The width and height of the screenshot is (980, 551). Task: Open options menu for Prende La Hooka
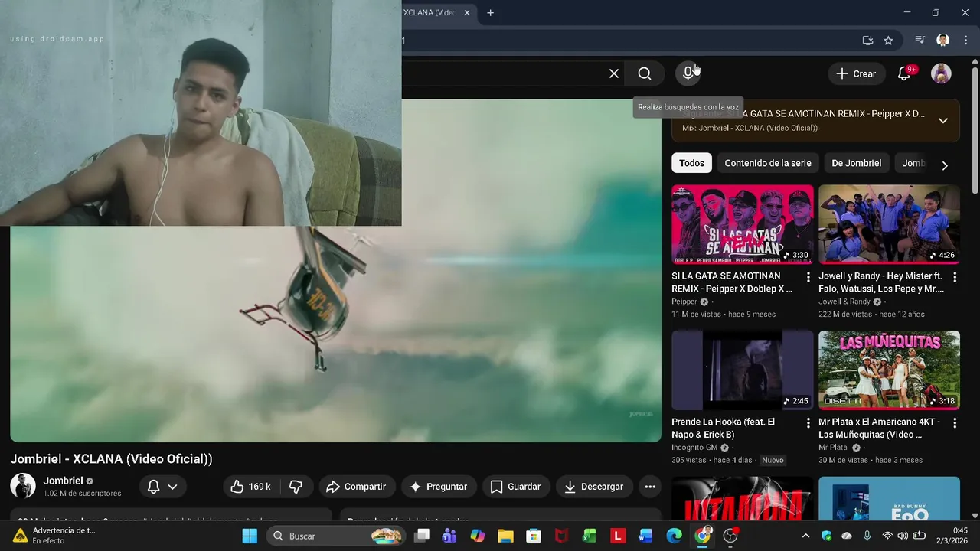point(808,423)
